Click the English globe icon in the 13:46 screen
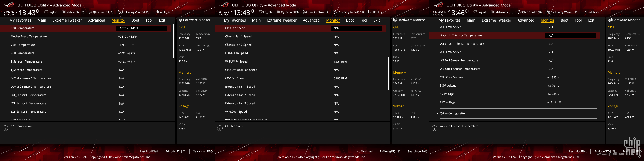 click(475, 12)
